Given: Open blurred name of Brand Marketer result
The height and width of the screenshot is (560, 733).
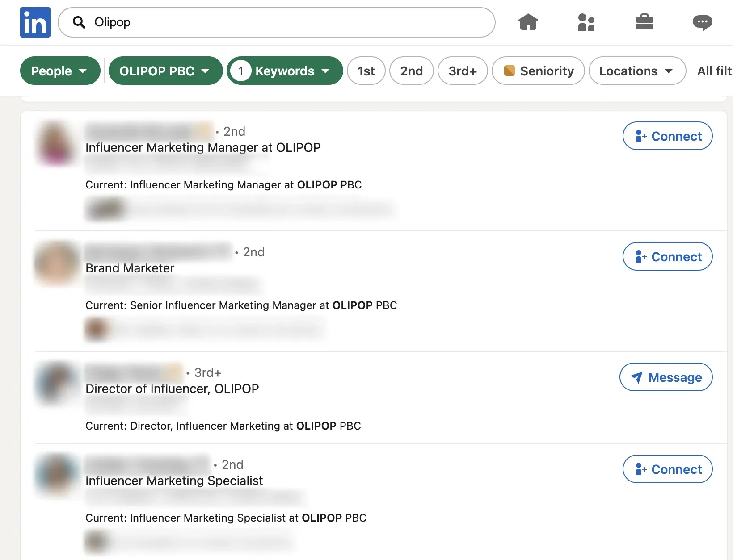Looking at the screenshot, I should [x=158, y=252].
